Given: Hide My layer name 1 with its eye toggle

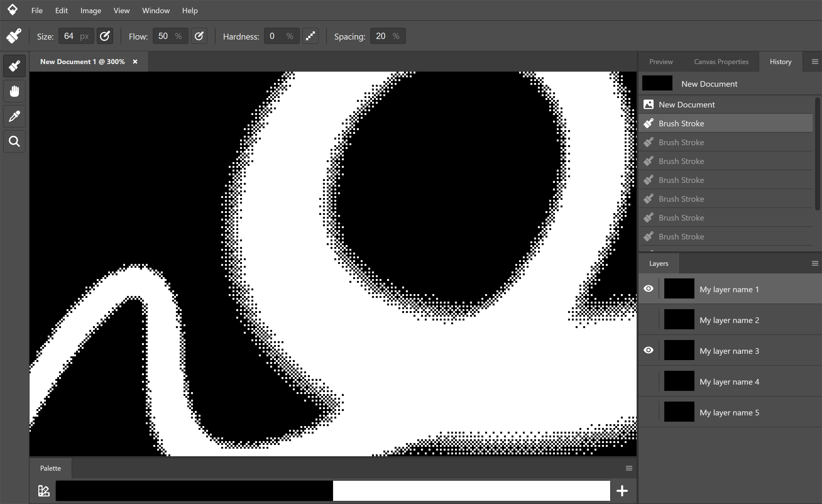Looking at the screenshot, I should [x=649, y=288].
